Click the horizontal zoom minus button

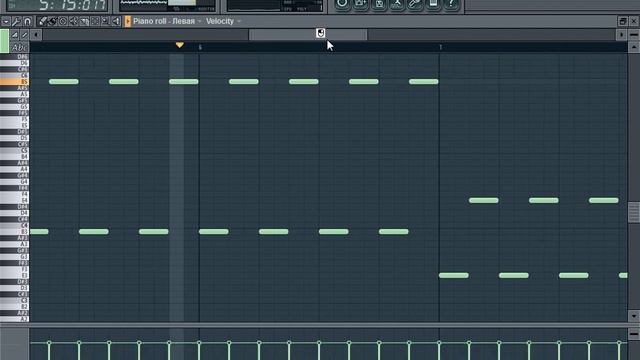tap(633, 35)
